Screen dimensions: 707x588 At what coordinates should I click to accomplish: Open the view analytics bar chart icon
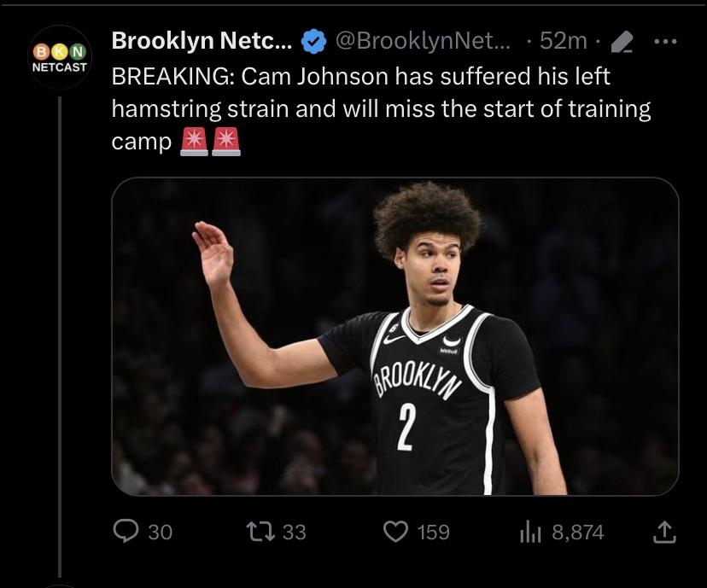point(530,532)
